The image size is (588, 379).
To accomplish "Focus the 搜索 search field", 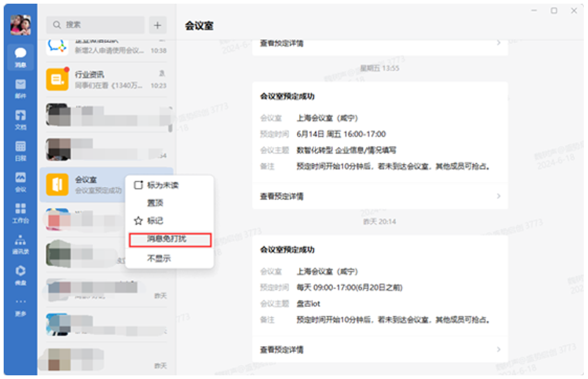I will click(x=95, y=25).
